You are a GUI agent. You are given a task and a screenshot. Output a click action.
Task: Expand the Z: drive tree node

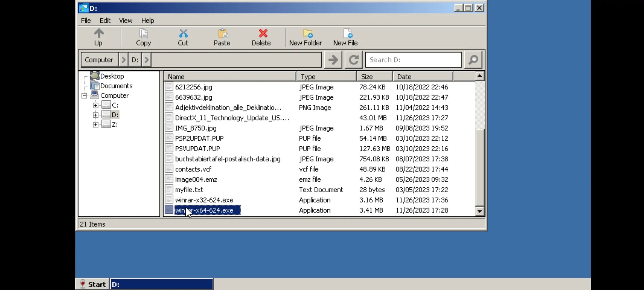(x=96, y=124)
